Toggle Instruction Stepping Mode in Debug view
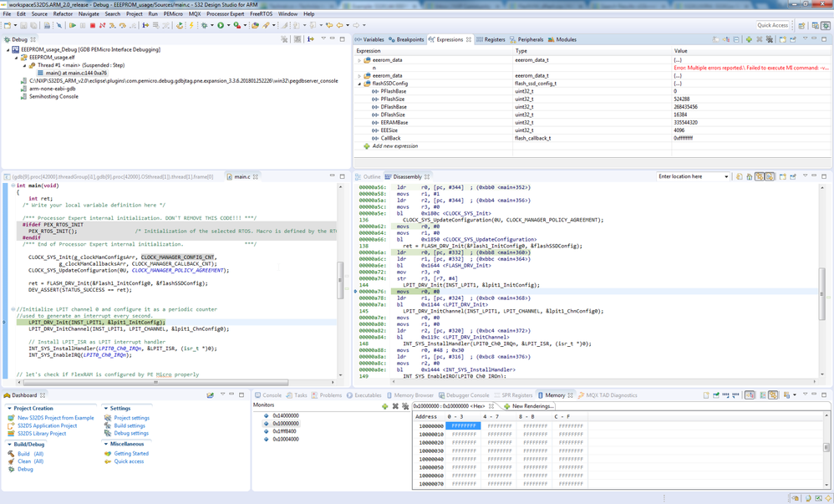The height and width of the screenshot is (504, 834). (310, 39)
